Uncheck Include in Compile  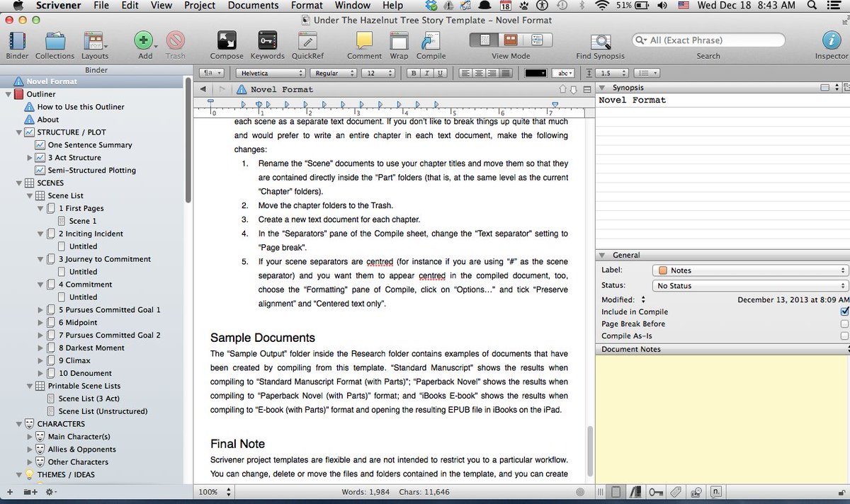point(843,311)
